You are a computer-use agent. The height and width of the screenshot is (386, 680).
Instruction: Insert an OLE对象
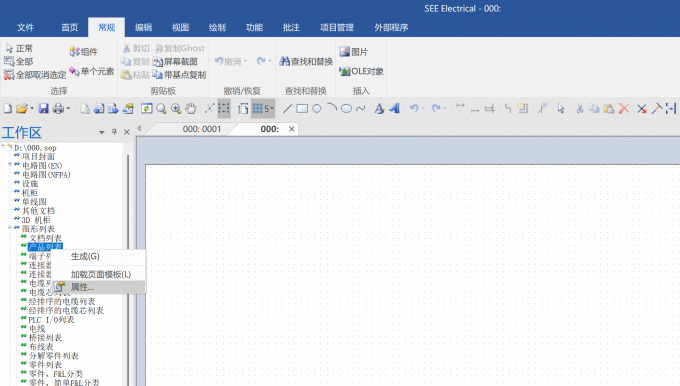pos(361,71)
